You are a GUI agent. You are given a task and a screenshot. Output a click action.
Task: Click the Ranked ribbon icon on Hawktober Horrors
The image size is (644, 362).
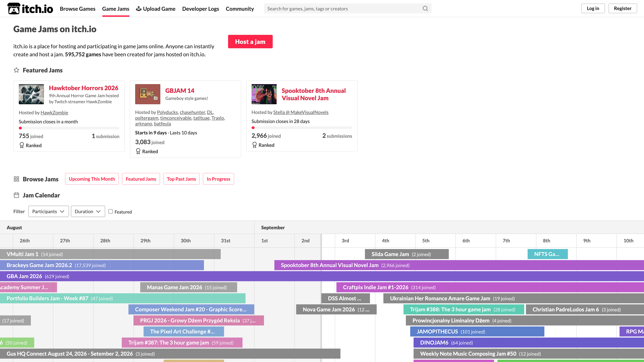22,145
